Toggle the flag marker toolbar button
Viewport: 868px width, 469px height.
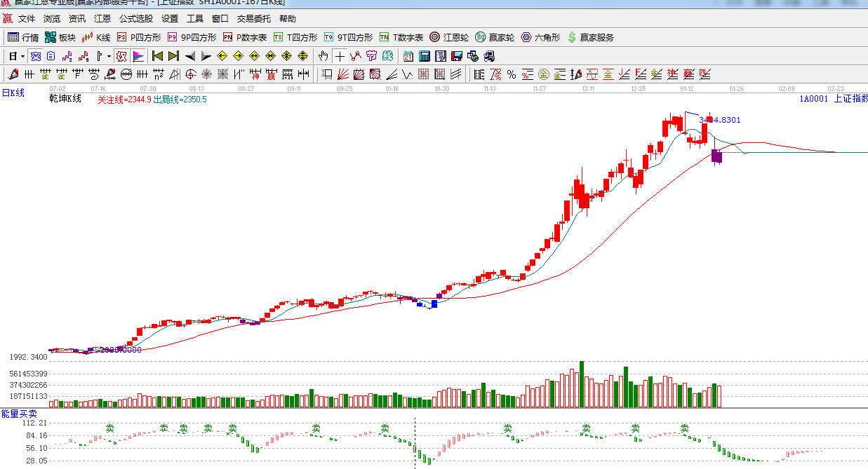click(138, 56)
